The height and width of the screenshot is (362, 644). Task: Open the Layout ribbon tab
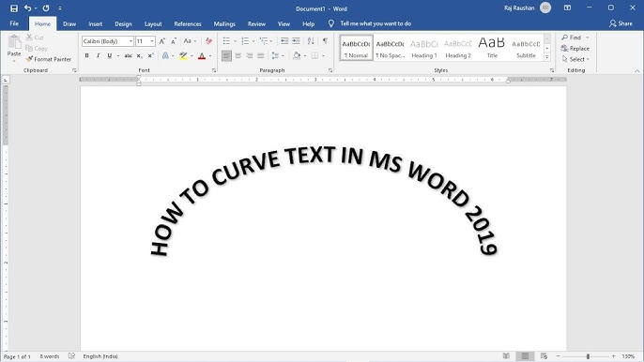153,23
